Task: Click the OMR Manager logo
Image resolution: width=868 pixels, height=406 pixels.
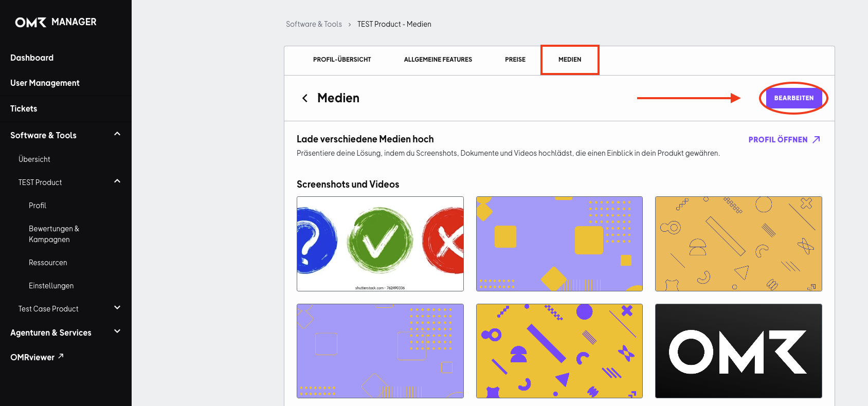Action: pos(56,22)
